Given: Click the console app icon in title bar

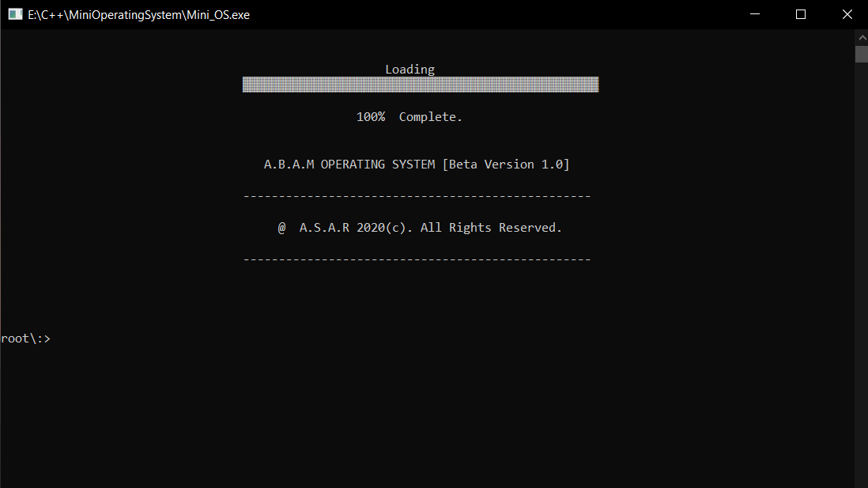Looking at the screenshot, I should pos(15,14).
